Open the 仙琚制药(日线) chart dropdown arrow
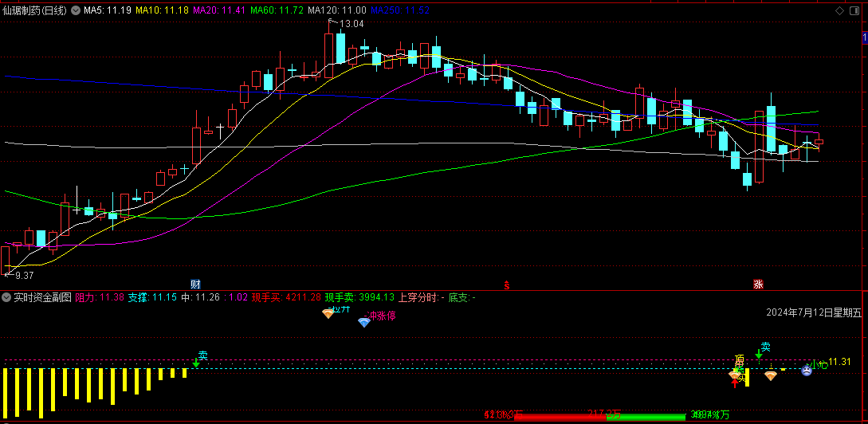This screenshot has height=424, width=868. tap(75, 10)
